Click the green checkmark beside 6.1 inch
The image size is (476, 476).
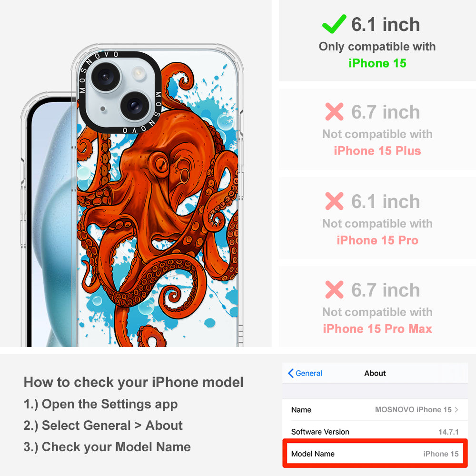coord(334,24)
